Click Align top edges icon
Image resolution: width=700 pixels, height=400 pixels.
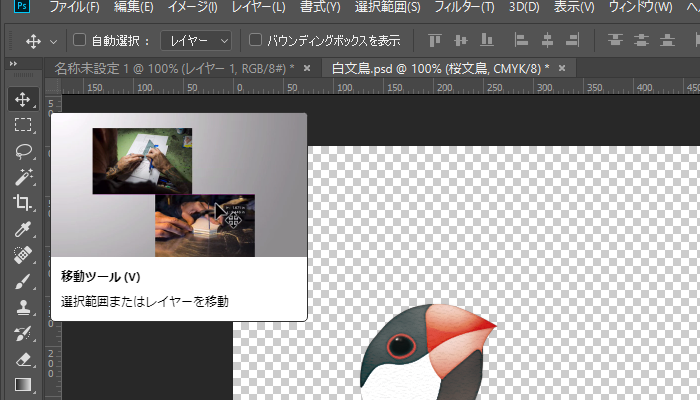coord(435,41)
